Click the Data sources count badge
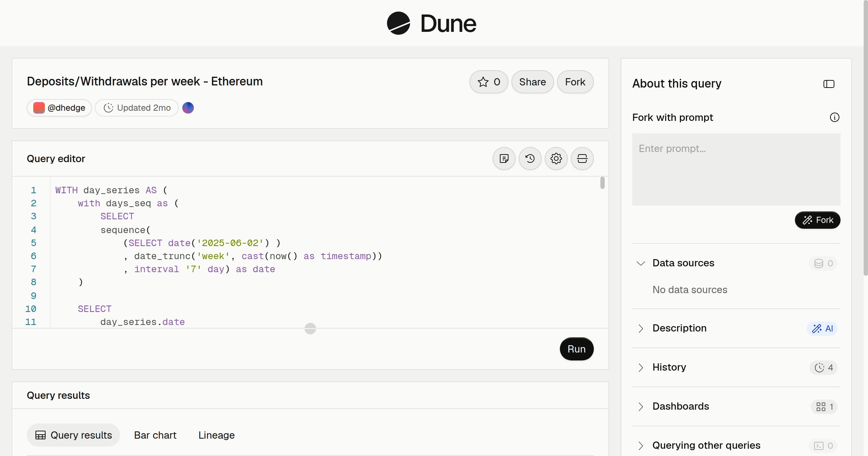This screenshot has width=868, height=456. pyautogui.click(x=823, y=263)
